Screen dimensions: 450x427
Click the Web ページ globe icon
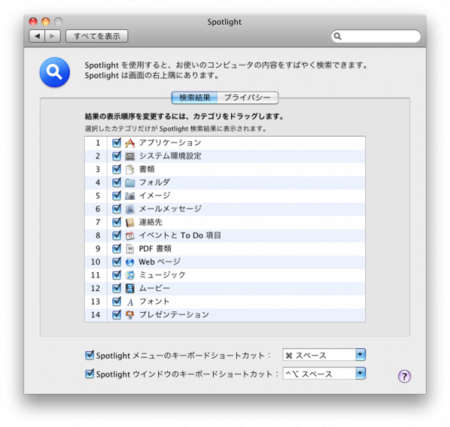130,262
